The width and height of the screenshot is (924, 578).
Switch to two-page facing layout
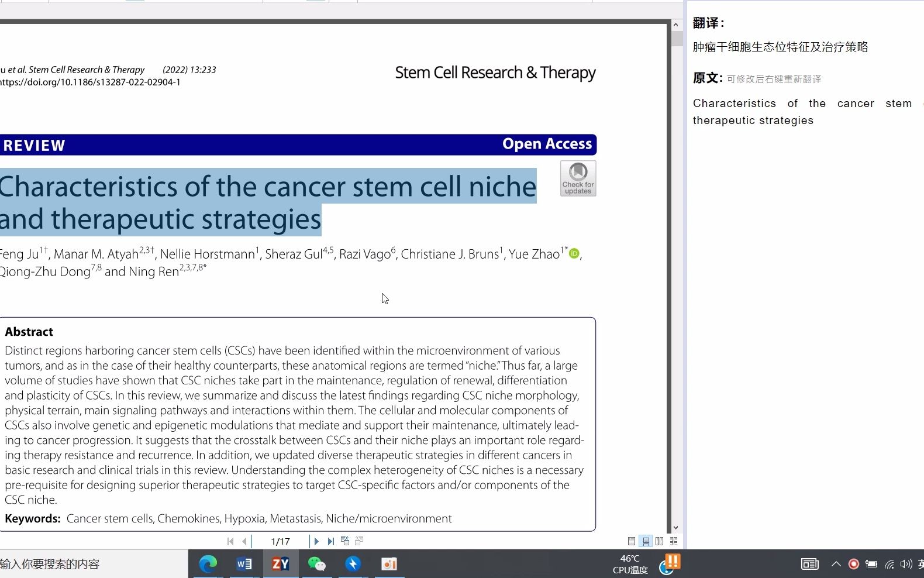pyautogui.click(x=660, y=541)
